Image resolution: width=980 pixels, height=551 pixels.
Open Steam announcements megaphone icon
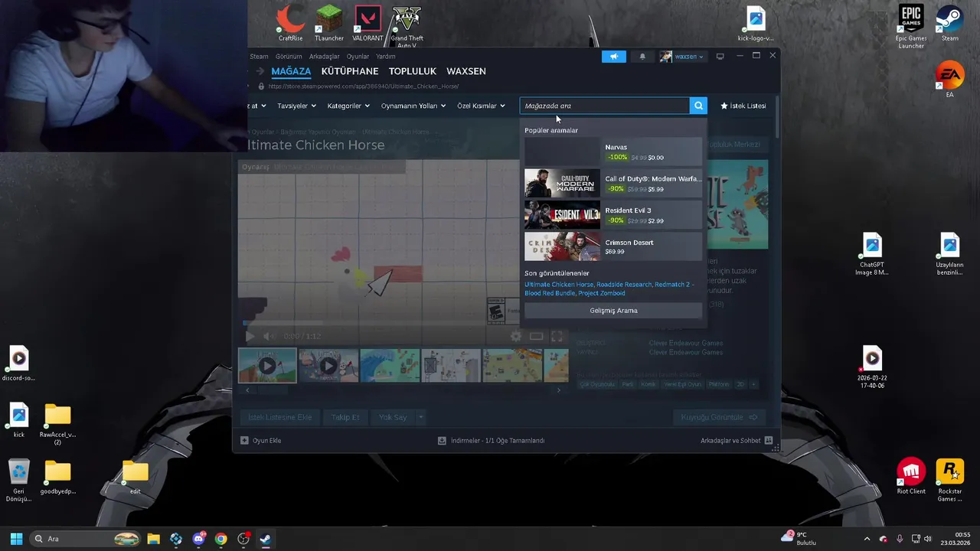[613, 57]
